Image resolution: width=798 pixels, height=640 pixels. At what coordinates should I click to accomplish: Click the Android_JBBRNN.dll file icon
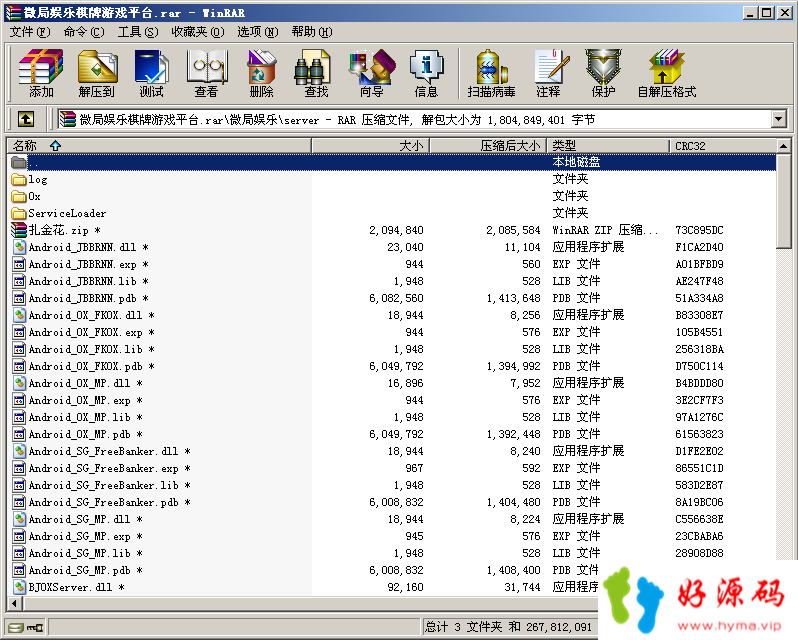[19, 247]
